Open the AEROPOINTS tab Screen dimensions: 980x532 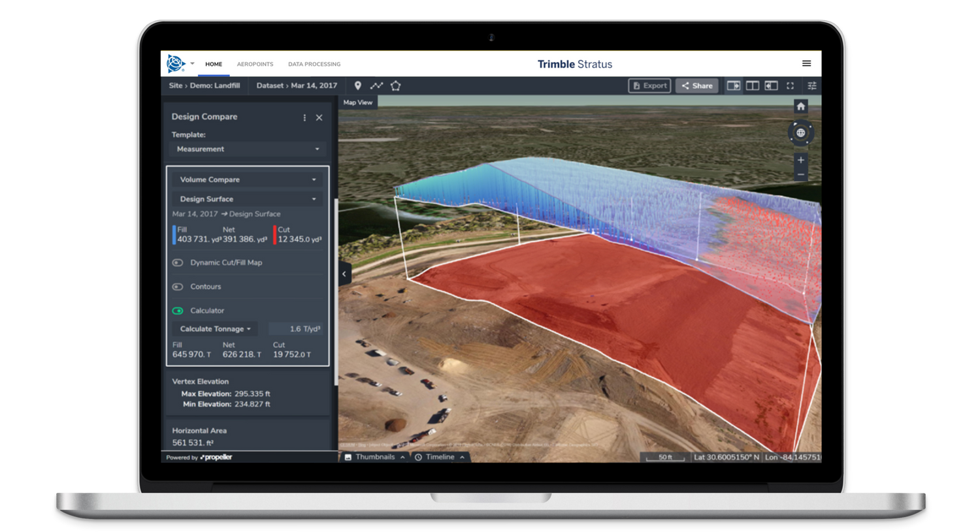click(x=255, y=64)
